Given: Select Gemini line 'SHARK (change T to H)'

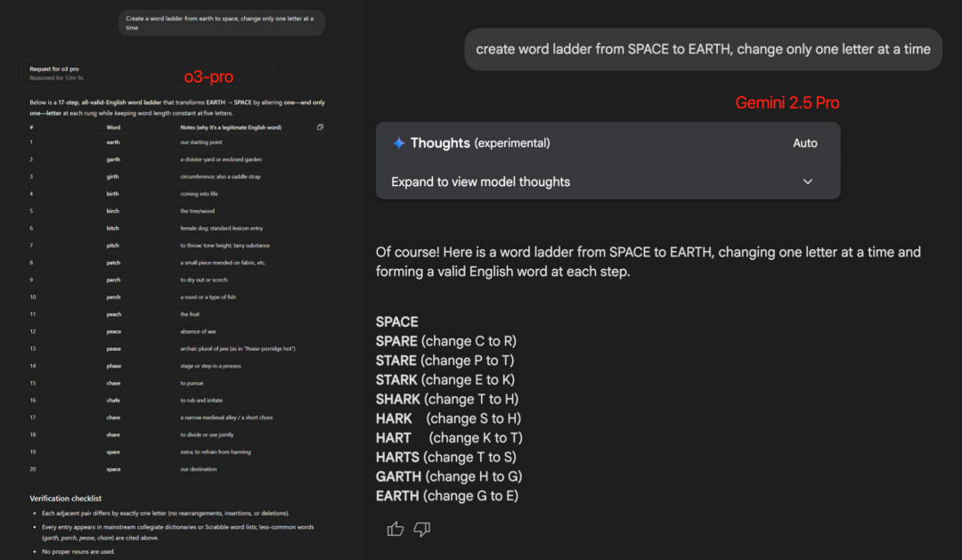Looking at the screenshot, I should [x=447, y=399].
